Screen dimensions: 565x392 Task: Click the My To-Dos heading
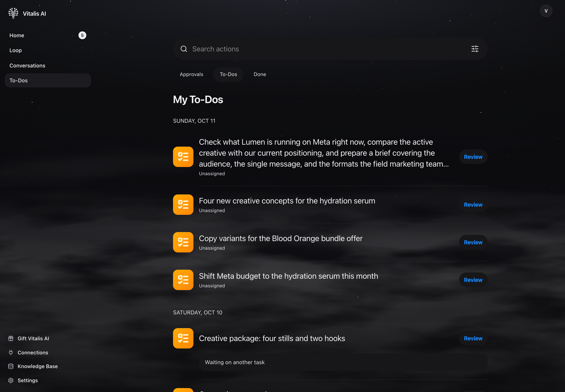(198, 100)
